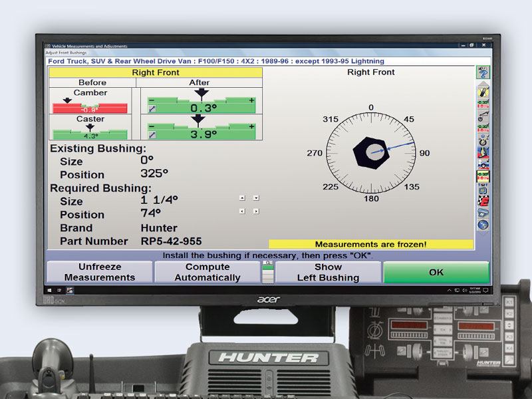Expand hidden icons with the taskbar chevron
The width and height of the screenshot is (532, 399).
click(450, 290)
